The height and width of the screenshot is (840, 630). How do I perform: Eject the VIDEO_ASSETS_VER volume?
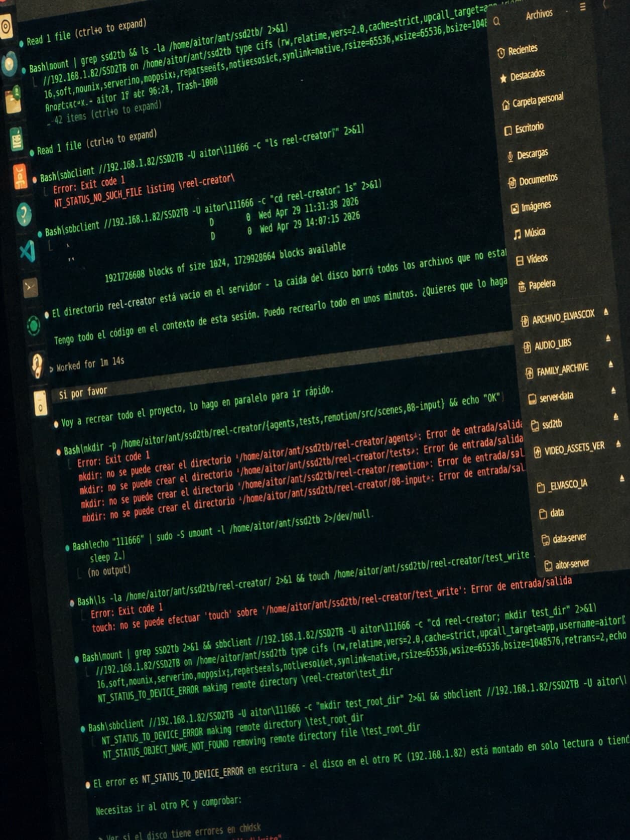pos(618,444)
